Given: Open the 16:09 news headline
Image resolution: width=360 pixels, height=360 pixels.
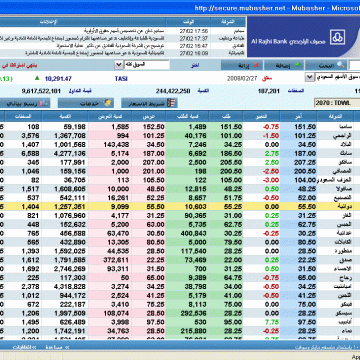Looking at the screenshot, I should tap(83, 53).
